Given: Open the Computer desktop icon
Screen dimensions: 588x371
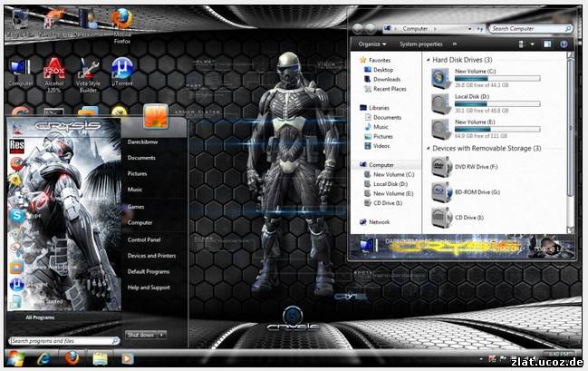Looking at the screenshot, I should 21,73.
